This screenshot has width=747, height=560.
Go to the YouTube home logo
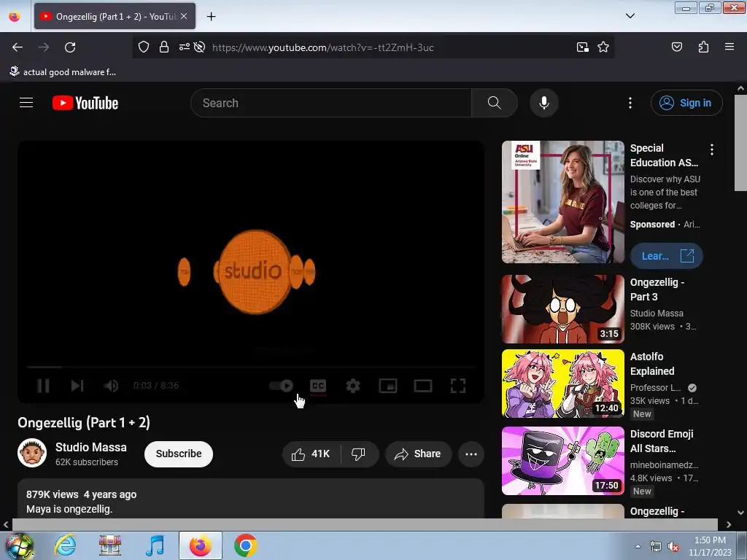(x=85, y=103)
